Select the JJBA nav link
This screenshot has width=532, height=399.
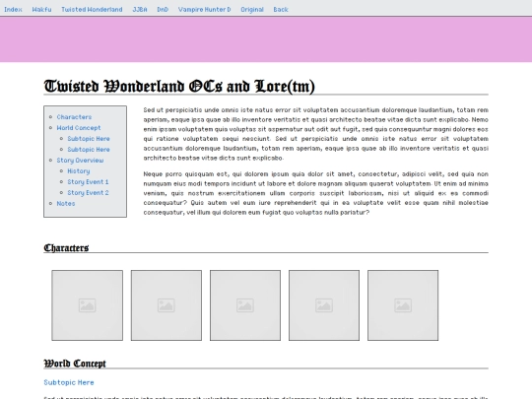[140, 10]
